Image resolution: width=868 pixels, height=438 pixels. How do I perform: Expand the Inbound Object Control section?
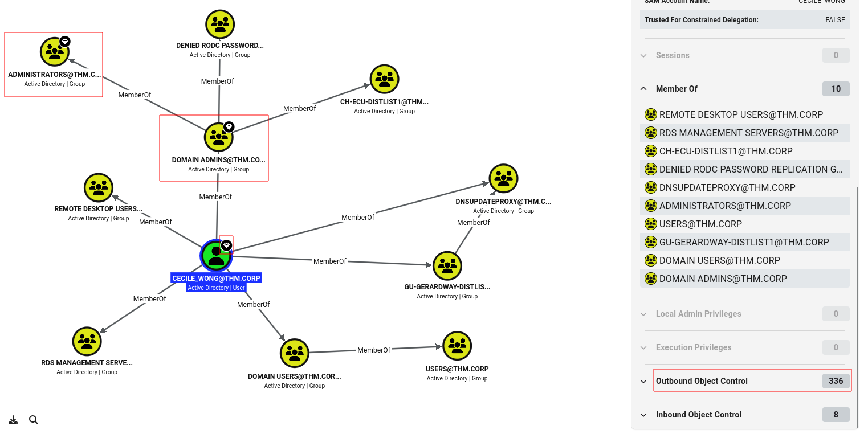pos(643,415)
